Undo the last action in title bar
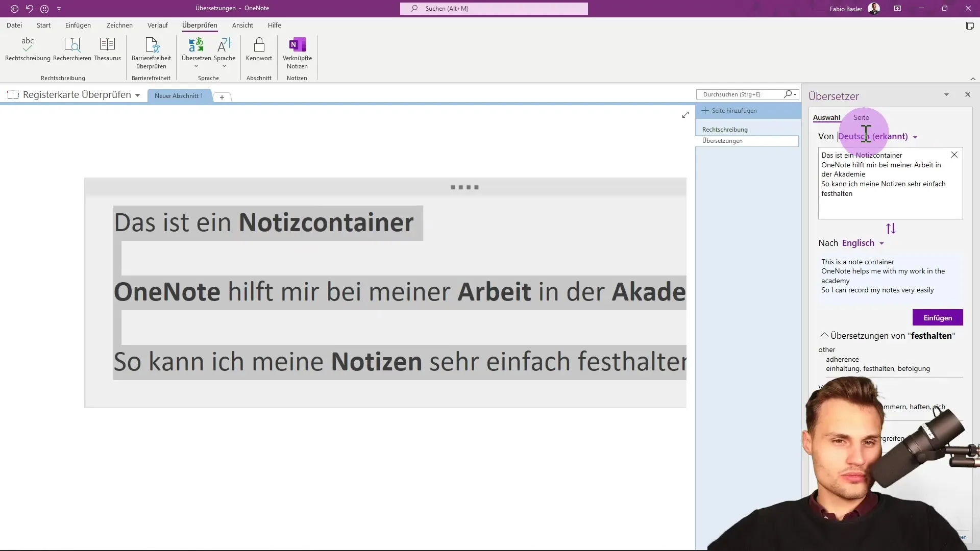980x551 pixels. click(30, 9)
